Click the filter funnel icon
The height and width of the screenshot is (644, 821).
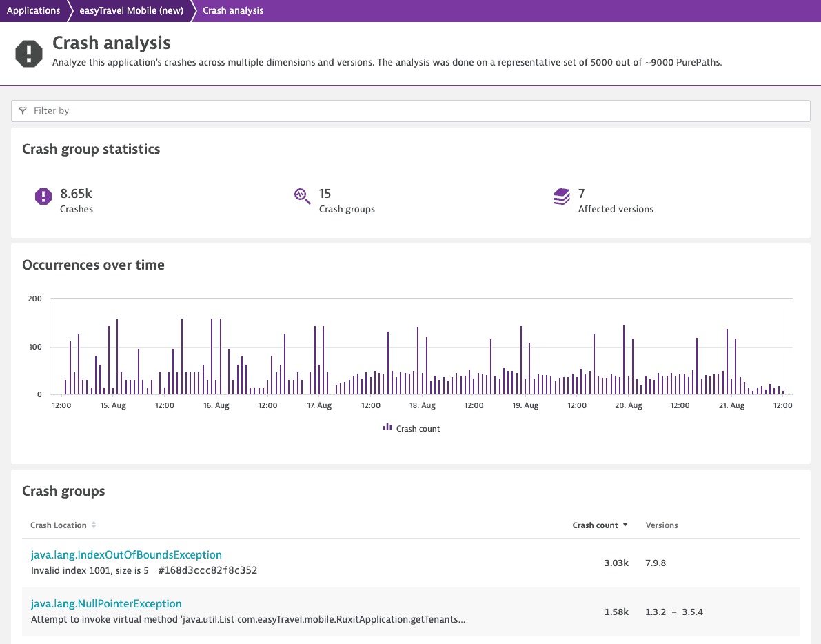coord(23,110)
